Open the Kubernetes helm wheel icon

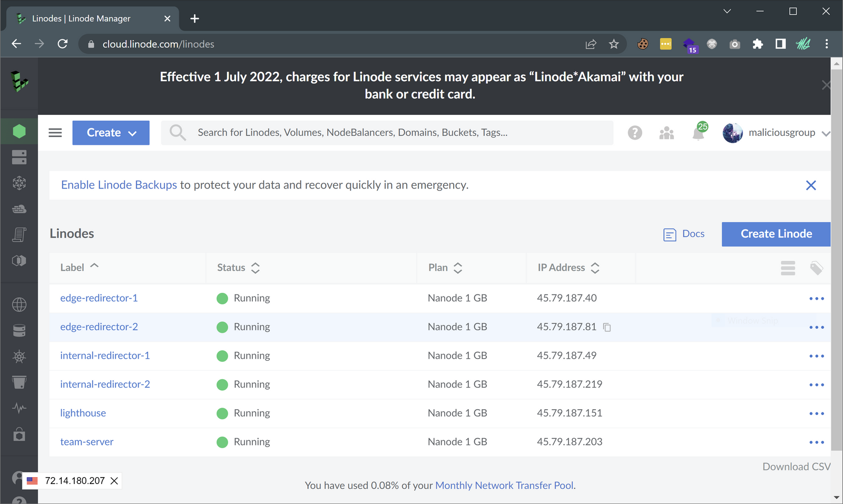coord(19,357)
